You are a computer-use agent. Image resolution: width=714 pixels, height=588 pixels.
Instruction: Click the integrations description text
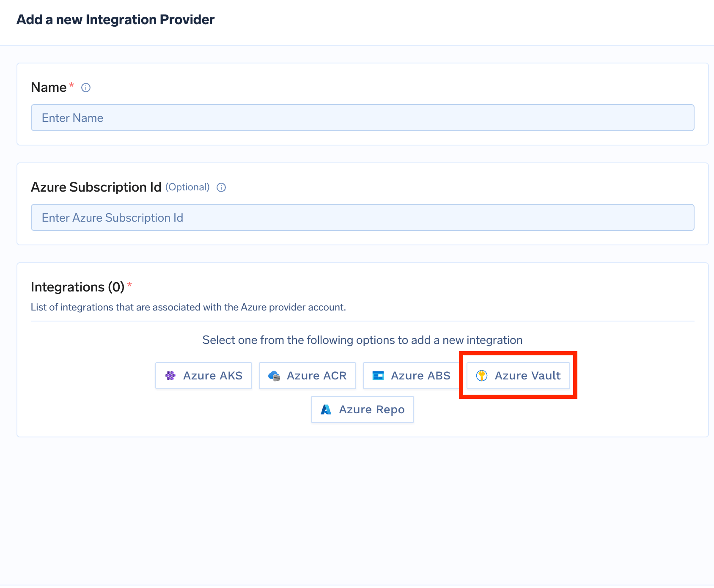pyautogui.click(x=188, y=307)
